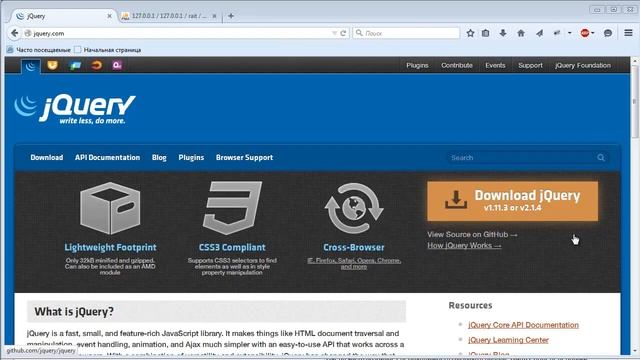Click the jQuery Mobile green icon
This screenshot has height=360, width=640.
(75, 65)
